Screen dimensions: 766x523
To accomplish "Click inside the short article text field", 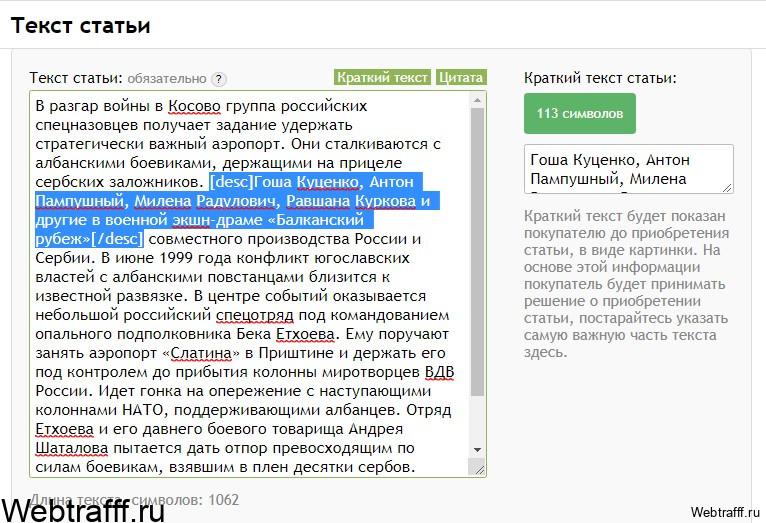I will [628, 169].
